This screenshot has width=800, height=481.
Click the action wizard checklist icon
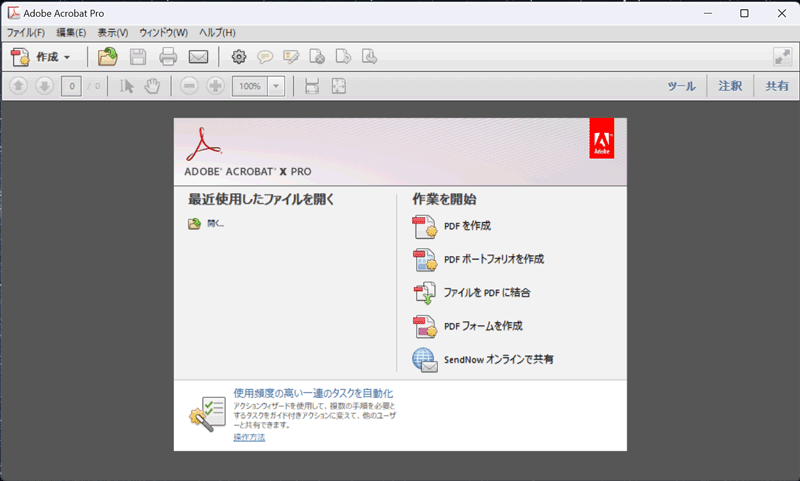[x=208, y=414]
